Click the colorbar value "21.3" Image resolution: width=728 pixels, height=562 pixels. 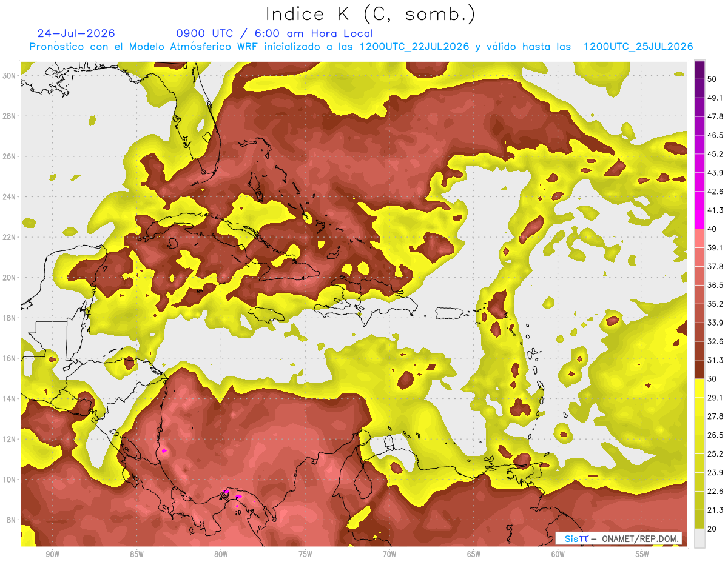(x=715, y=510)
